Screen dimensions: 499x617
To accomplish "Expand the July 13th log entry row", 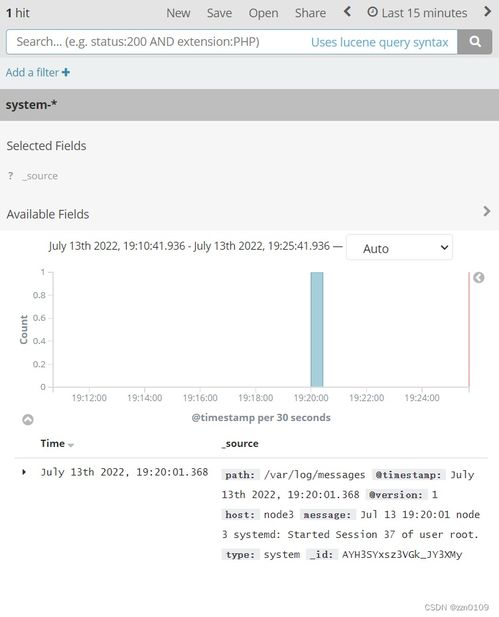I will [x=24, y=472].
